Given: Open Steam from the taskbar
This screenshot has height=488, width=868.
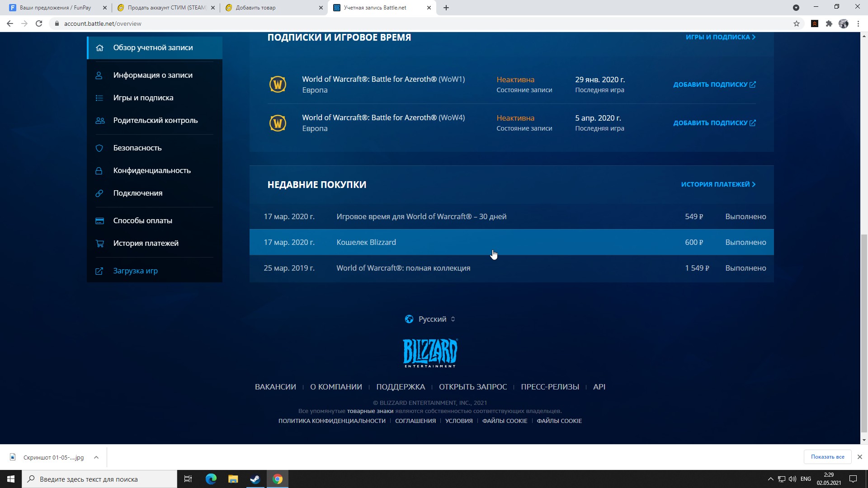Looking at the screenshot, I should pyautogui.click(x=255, y=479).
